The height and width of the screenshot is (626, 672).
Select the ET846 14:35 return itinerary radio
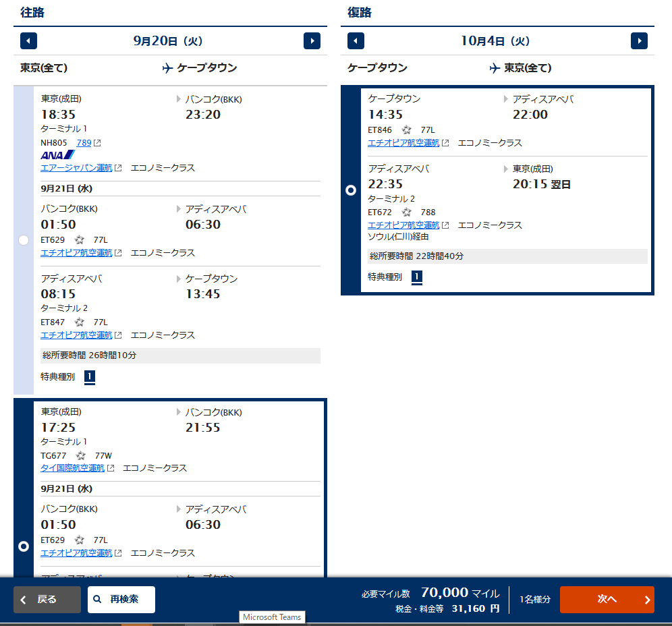click(x=351, y=190)
